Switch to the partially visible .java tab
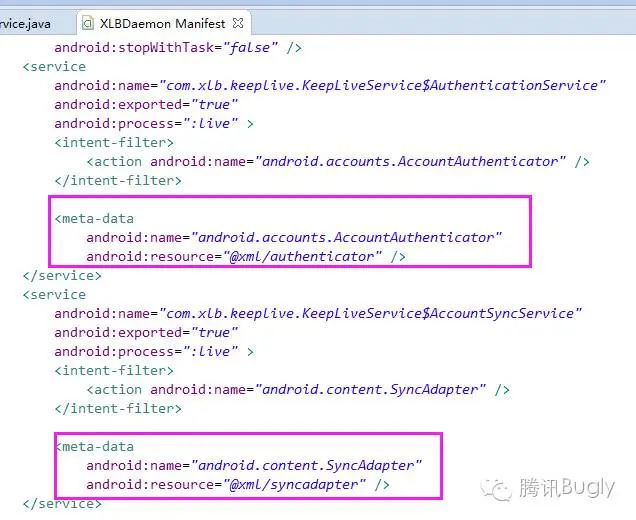 (26, 24)
